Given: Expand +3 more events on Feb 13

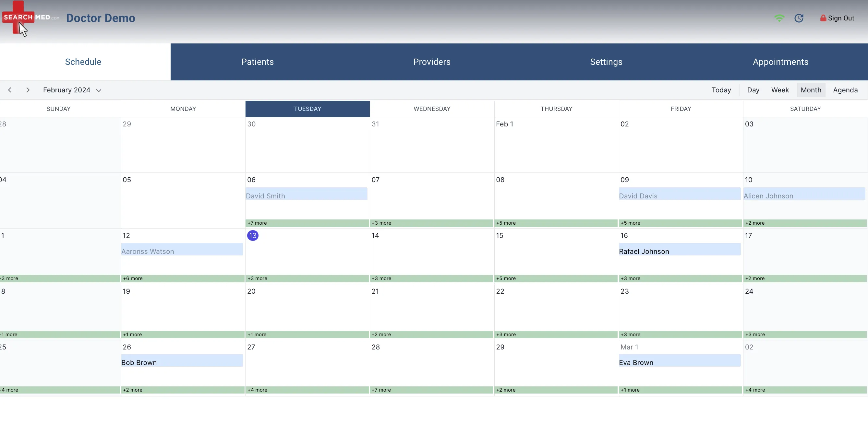Looking at the screenshot, I should coord(307,278).
